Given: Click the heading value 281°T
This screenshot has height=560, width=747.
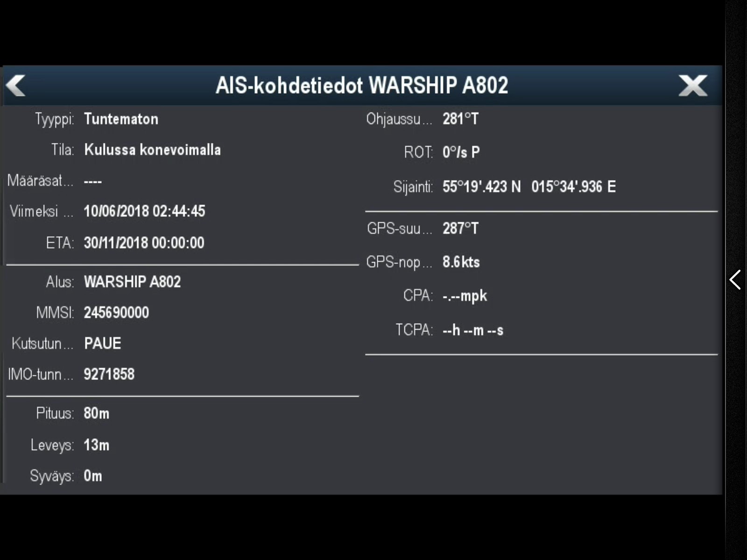Looking at the screenshot, I should [x=460, y=119].
